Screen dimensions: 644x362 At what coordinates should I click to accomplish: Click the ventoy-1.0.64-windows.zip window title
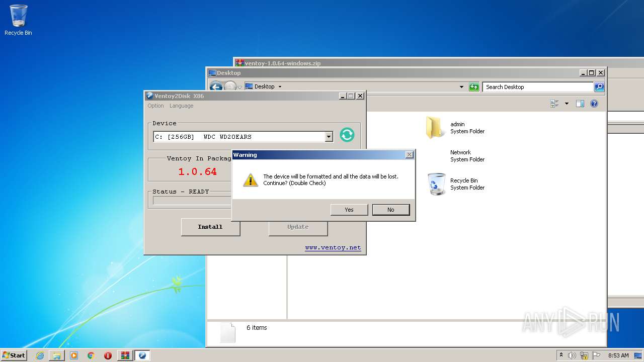click(283, 63)
